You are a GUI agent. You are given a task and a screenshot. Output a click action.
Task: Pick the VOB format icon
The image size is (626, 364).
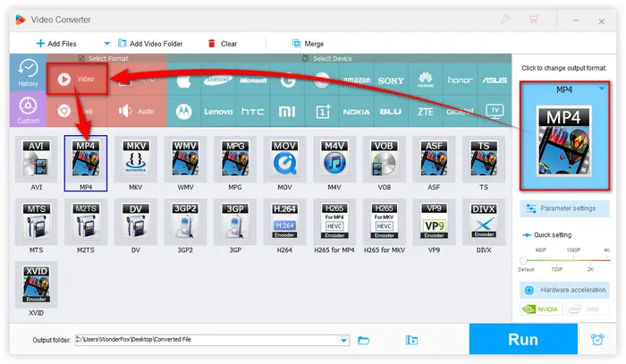pos(384,159)
